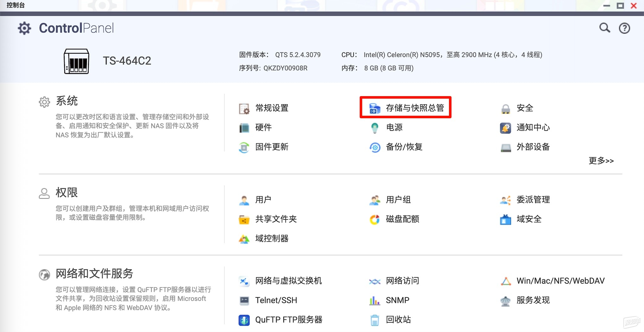644x332 pixels.
Task: Click the Delegated Administration (委派管理) icon
Action: click(x=506, y=200)
